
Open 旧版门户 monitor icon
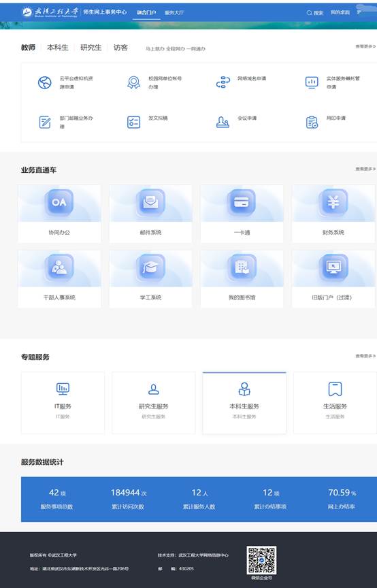tap(333, 267)
